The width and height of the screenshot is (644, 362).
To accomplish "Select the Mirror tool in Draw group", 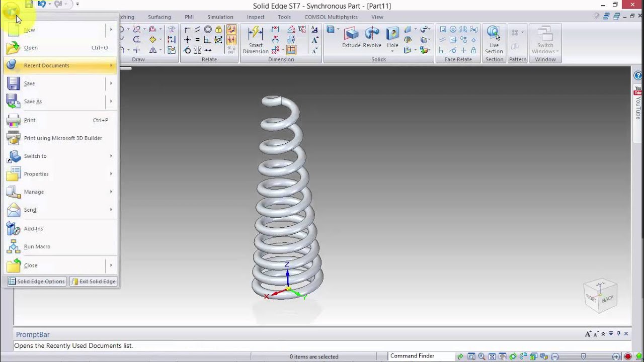I will pos(152,50).
